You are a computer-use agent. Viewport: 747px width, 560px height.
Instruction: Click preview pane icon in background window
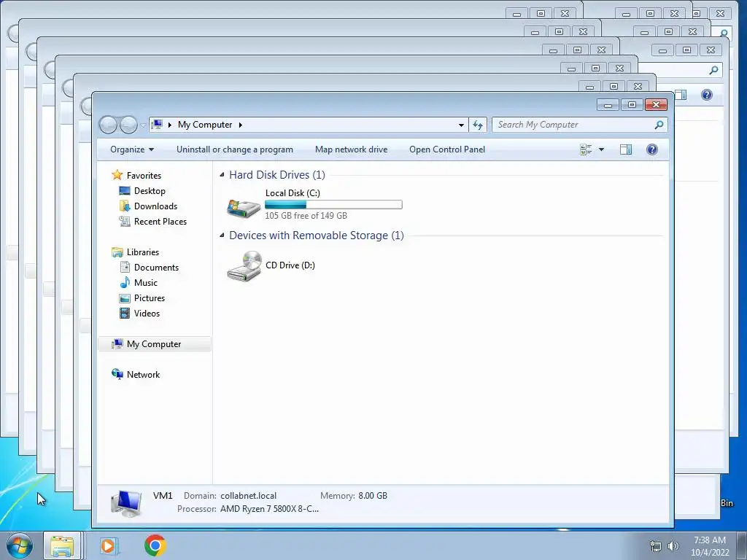[x=681, y=95]
